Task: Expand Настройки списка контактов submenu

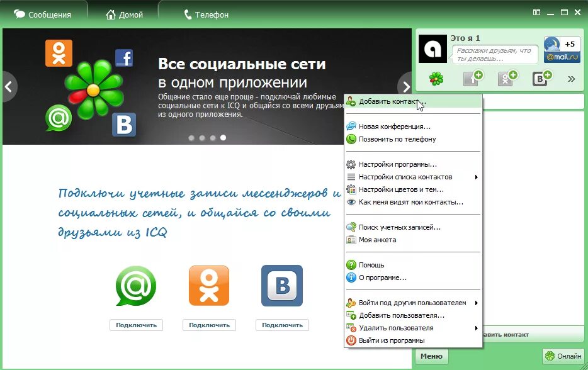Action: tap(413, 177)
